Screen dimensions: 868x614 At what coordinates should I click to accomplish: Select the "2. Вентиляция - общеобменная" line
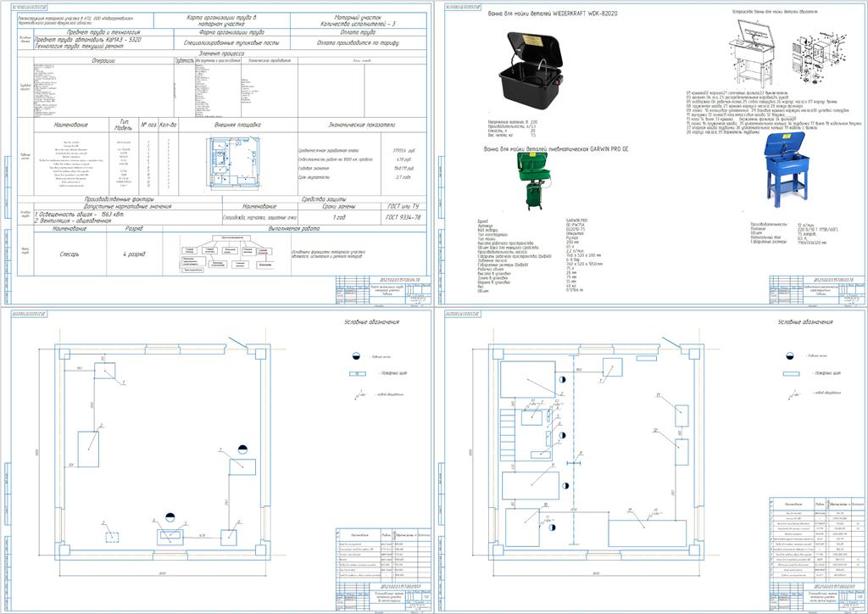(x=75, y=220)
